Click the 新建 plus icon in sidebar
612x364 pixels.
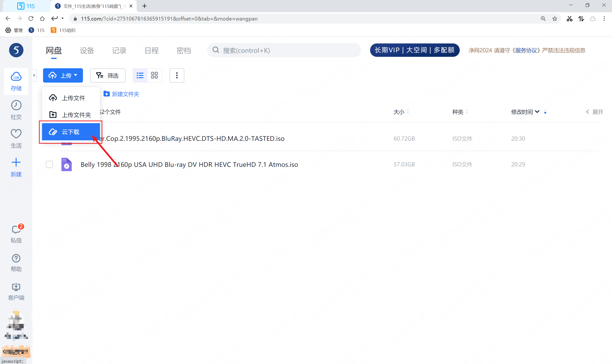[x=16, y=167]
